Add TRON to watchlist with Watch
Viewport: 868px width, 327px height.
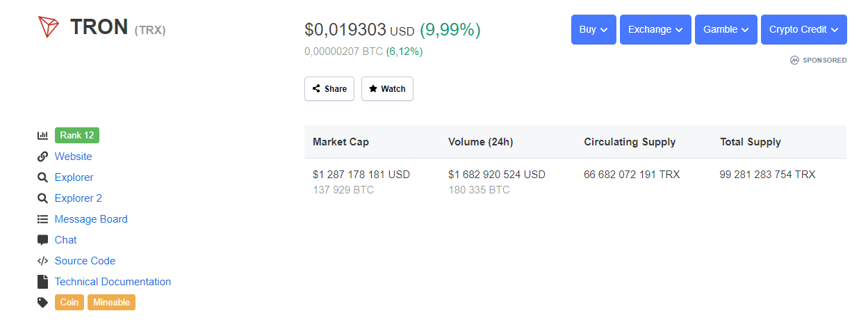coord(387,89)
